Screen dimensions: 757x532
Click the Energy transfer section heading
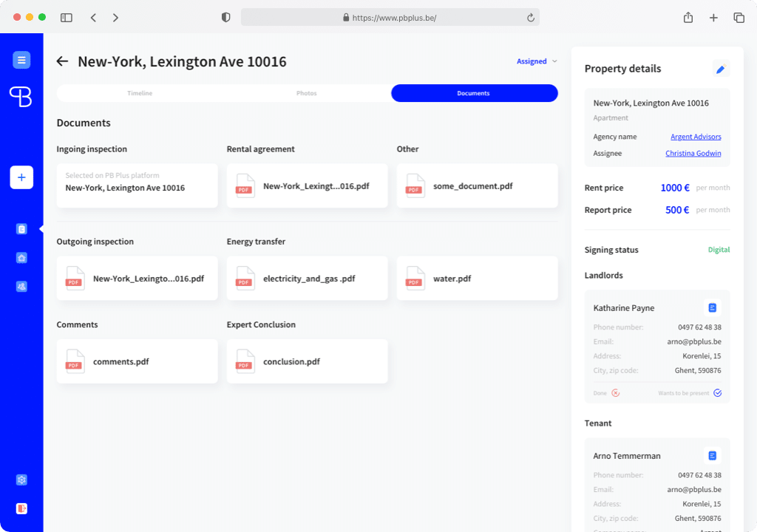[x=256, y=242]
